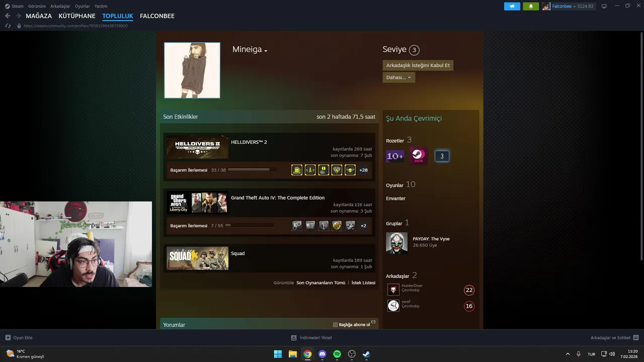Viewport: 644px width, 362px height.
Task: Click the padlock icon beside the URL
Action: coord(19,26)
